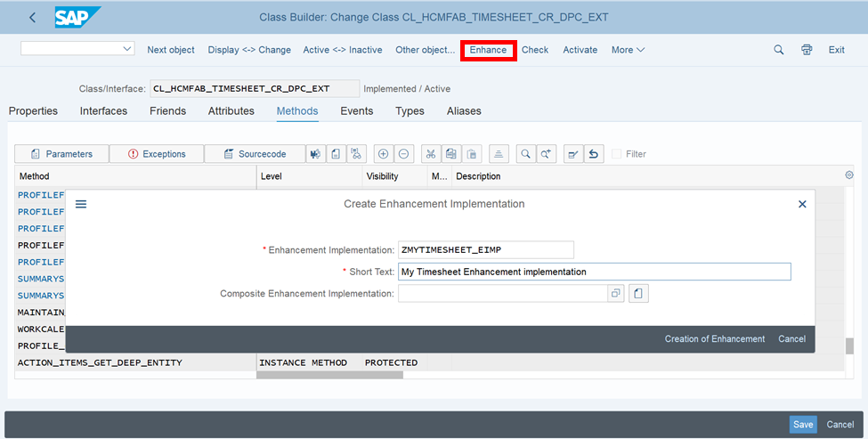868x439 pixels.
Task: Click the print icon in the header
Action: point(807,50)
